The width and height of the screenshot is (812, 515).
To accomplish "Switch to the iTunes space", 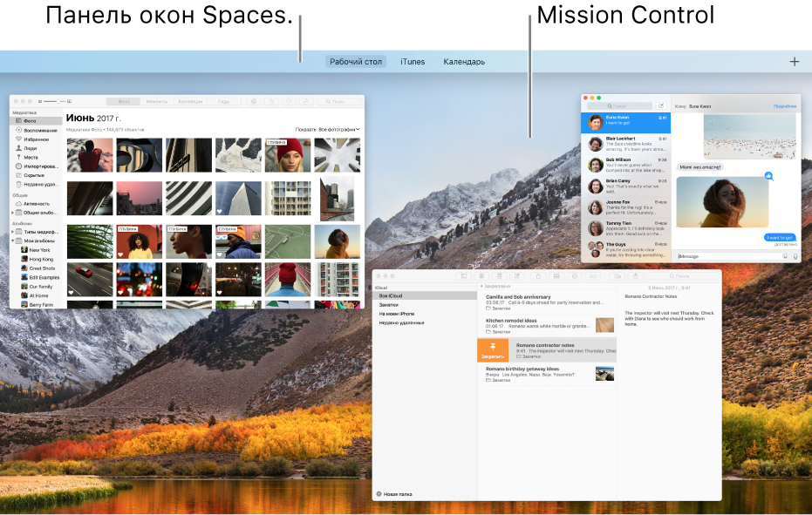I will 413,62.
